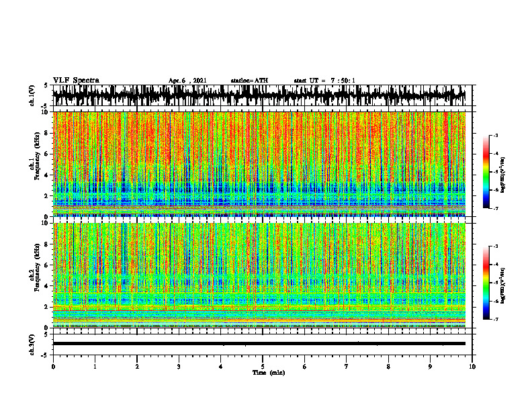Image resolution: width=532 pixels, height=411 pixels.
Task: Click time axis tick label '9'
Action: point(430,367)
